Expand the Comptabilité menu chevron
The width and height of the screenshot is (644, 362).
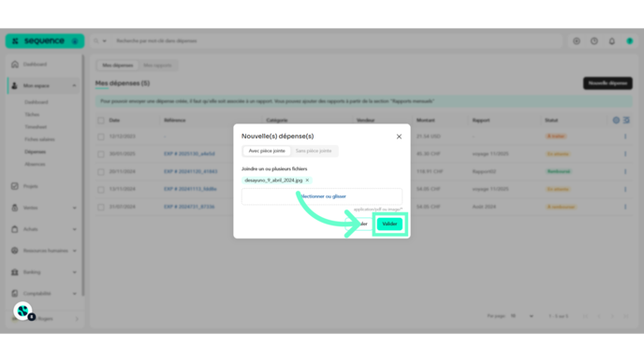pos(74,294)
